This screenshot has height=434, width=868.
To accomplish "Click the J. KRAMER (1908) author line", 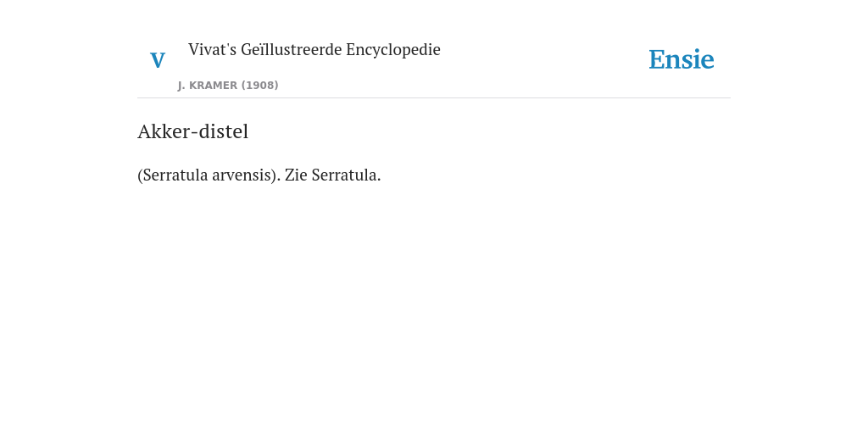I will coord(228,86).
